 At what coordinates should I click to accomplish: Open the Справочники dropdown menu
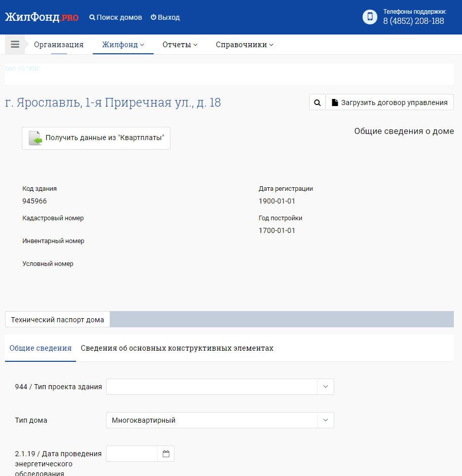click(244, 45)
